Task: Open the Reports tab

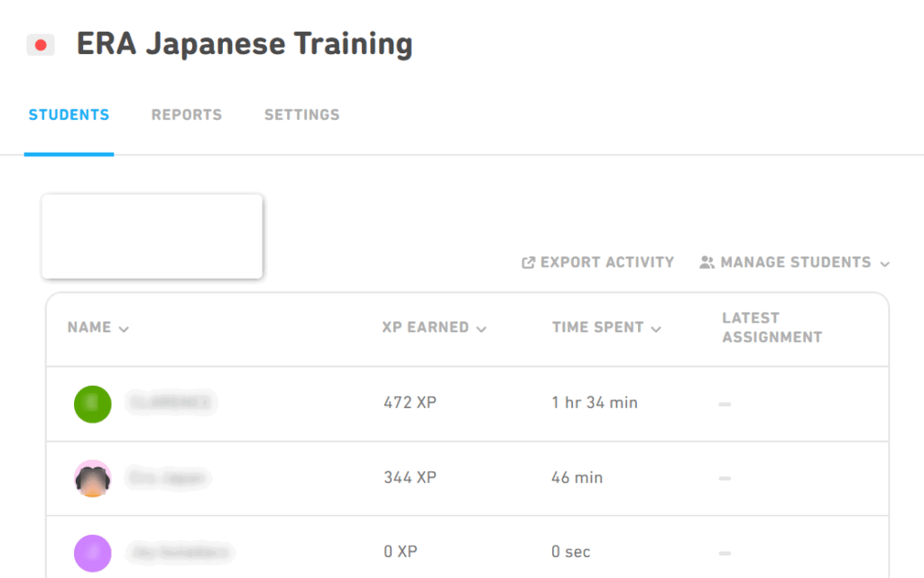Action: pos(187,115)
